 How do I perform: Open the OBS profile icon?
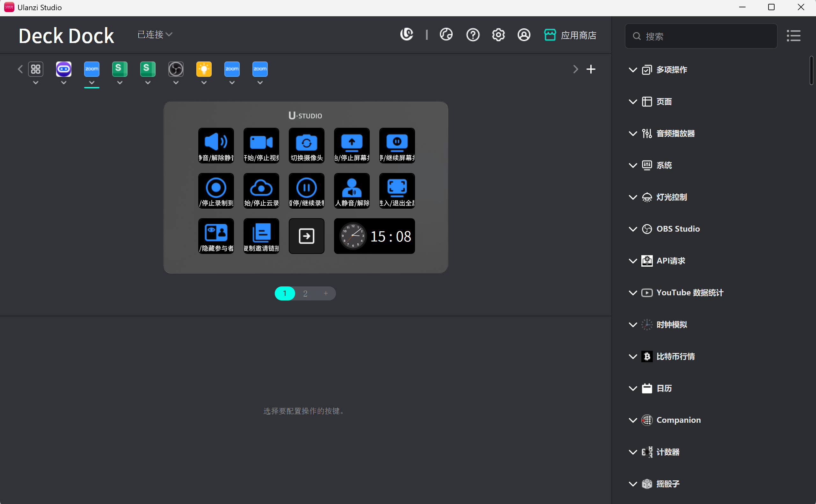click(176, 69)
